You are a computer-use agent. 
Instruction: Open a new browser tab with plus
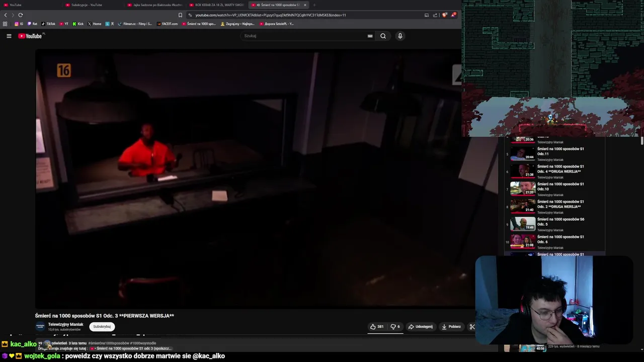tap(314, 5)
